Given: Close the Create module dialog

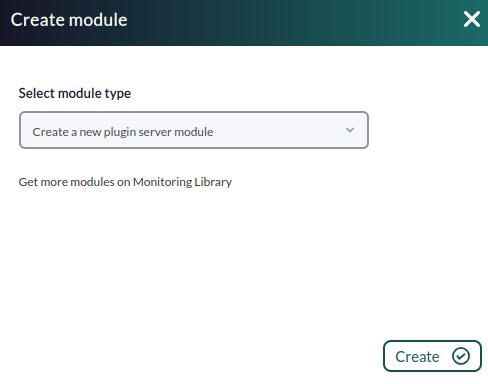Looking at the screenshot, I should point(472,19).
